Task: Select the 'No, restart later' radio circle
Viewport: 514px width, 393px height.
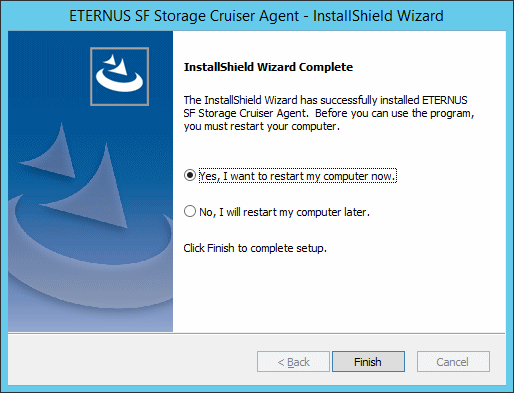Action: [190, 211]
